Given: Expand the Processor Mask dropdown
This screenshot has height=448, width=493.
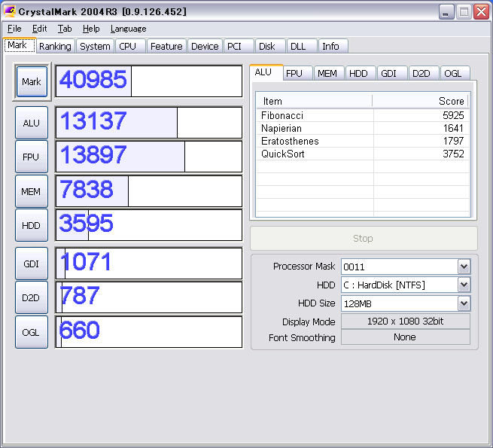Looking at the screenshot, I should pyautogui.click(x=464, y=267).
